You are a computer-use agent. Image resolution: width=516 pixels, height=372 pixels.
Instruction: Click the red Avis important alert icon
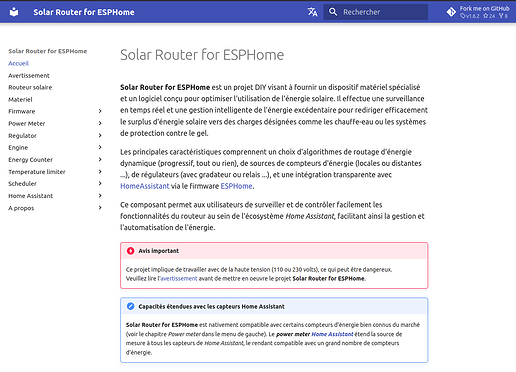click(x=130, y=251)
